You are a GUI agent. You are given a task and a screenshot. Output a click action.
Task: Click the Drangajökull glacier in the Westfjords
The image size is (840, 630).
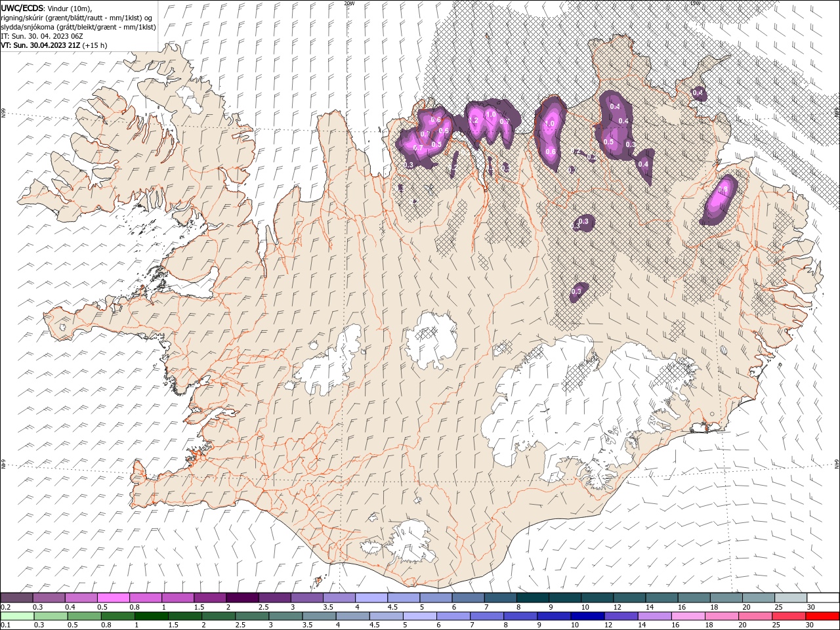[x=191, y=99]
